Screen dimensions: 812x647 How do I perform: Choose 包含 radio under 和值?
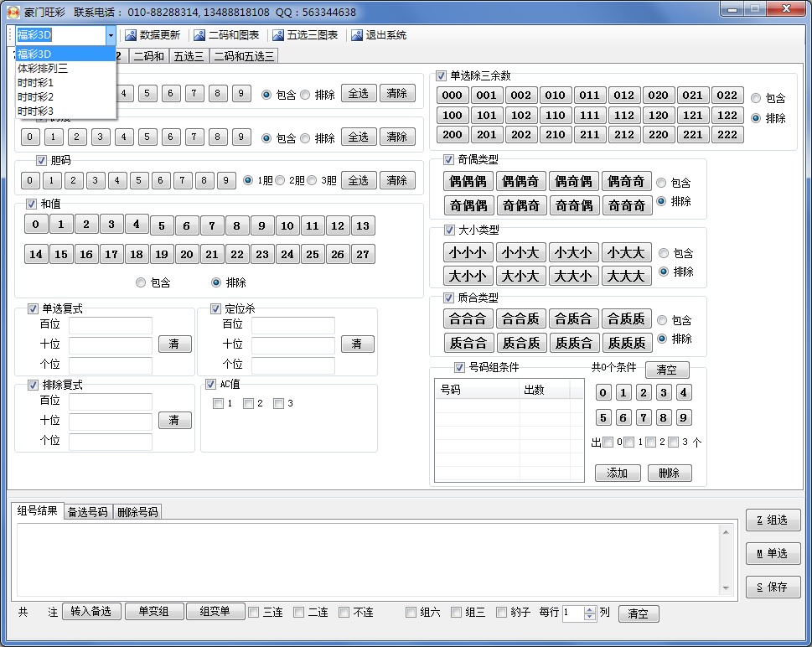141,283
